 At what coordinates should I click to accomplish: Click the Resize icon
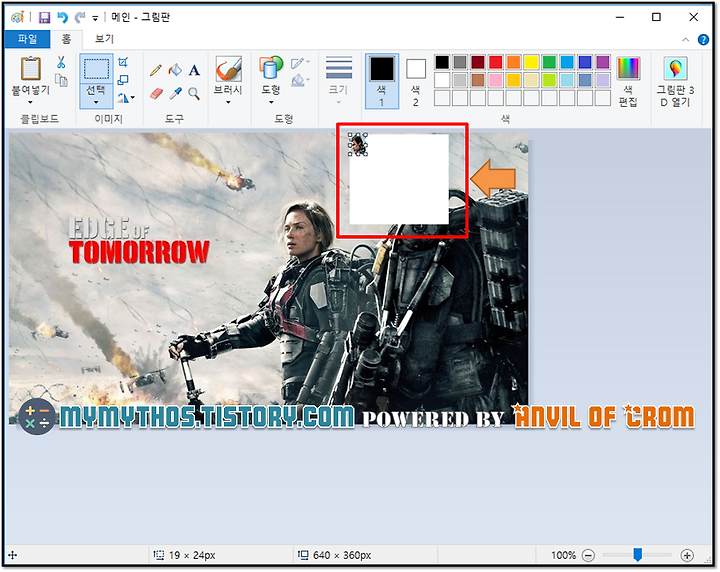click(123, 80)
